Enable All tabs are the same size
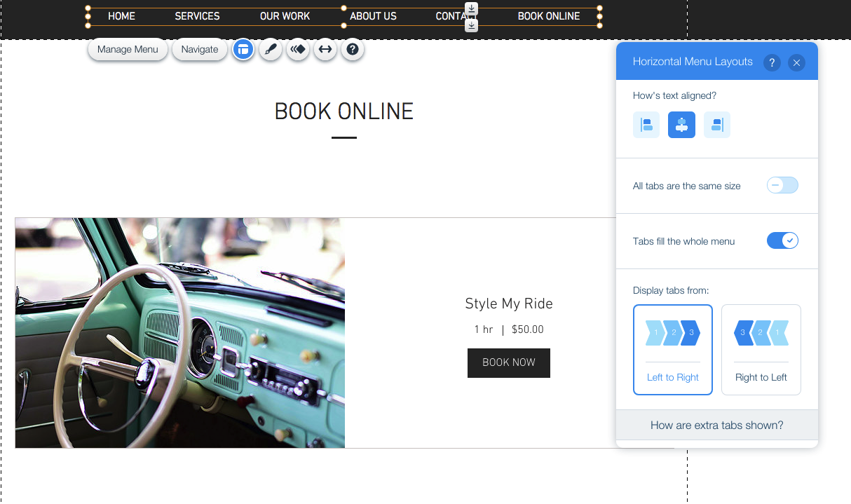 [782, 186]
